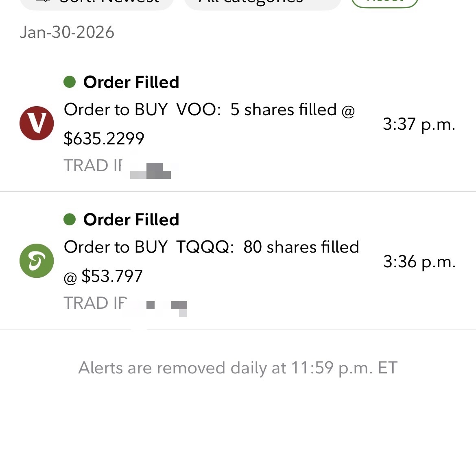Screen dimensions: 476x456
Task: Select the Order to BUY TQQQ alert text
Action: pyautogui.click(x=211, y=261)
